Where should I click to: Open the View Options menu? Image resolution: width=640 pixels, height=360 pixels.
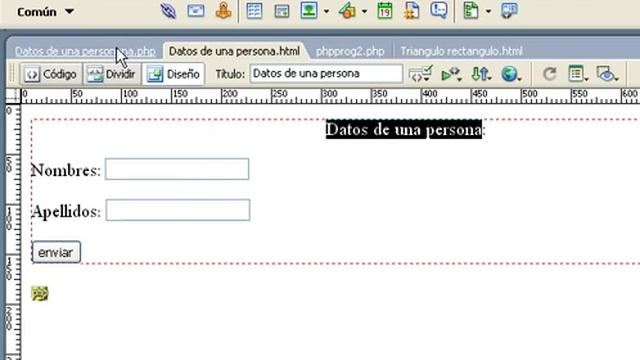pos(578,74)
